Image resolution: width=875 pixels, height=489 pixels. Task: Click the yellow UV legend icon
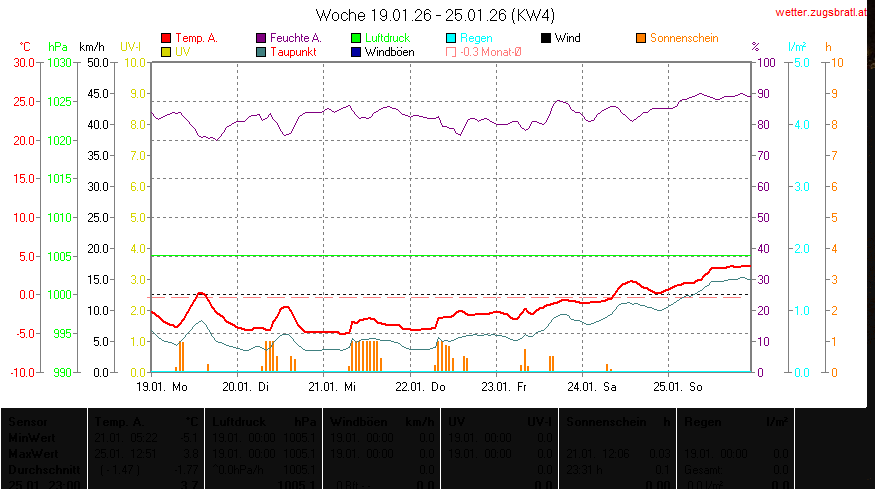click(166, 51)
